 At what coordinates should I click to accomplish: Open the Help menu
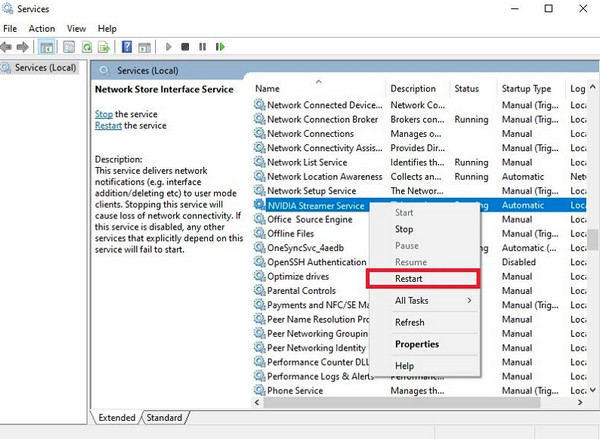(107, 29)
